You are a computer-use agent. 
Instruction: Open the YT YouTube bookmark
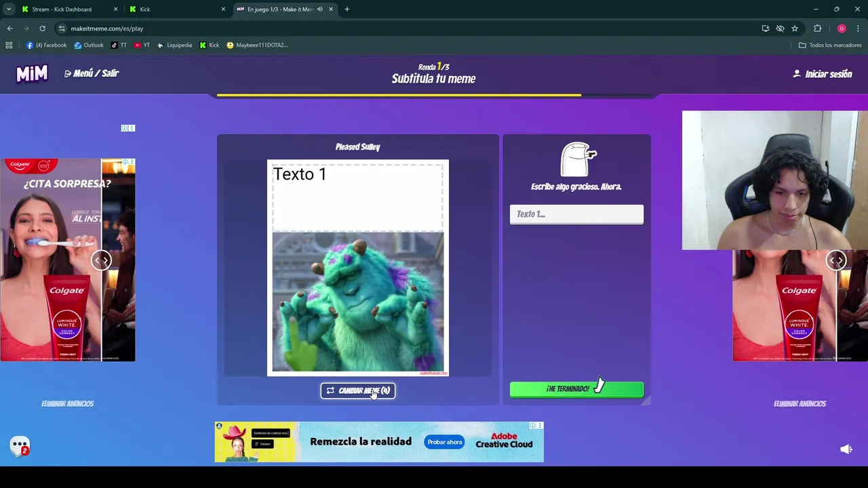142,45
